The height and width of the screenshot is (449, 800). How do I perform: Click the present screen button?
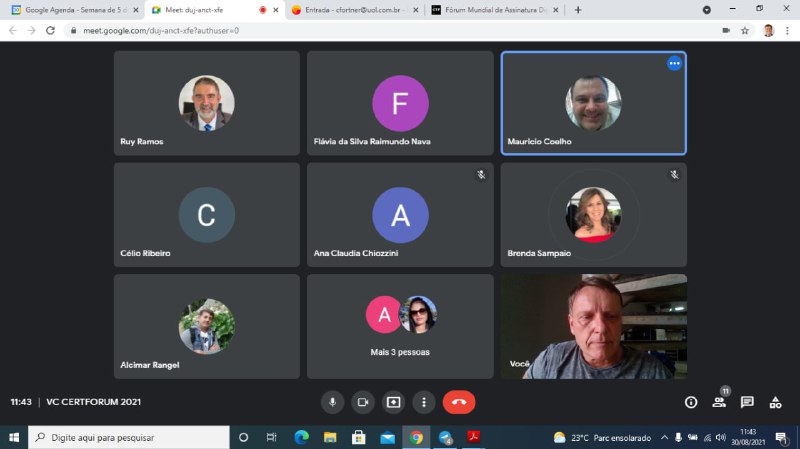(x=393, y=402)
